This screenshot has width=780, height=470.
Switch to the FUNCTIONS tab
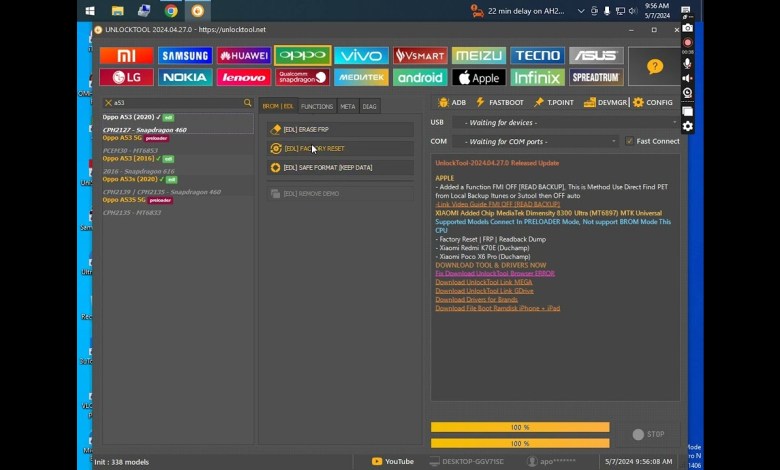click(317, 106)
